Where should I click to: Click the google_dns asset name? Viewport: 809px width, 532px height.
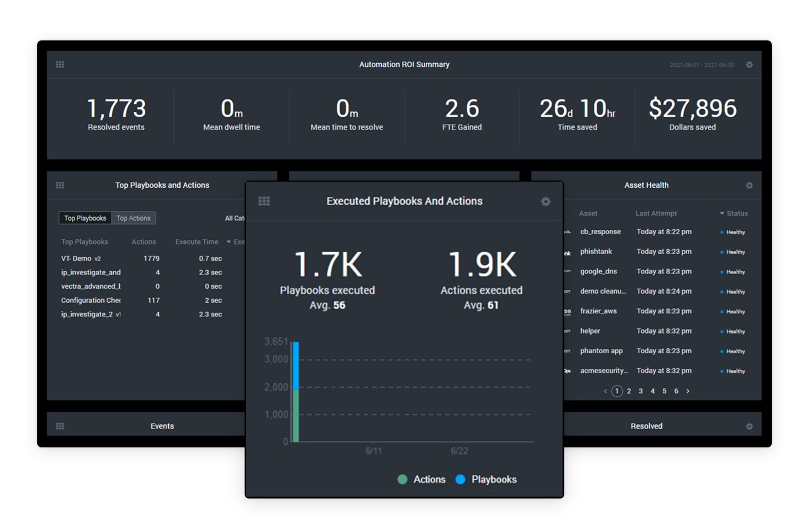[599, 271]
